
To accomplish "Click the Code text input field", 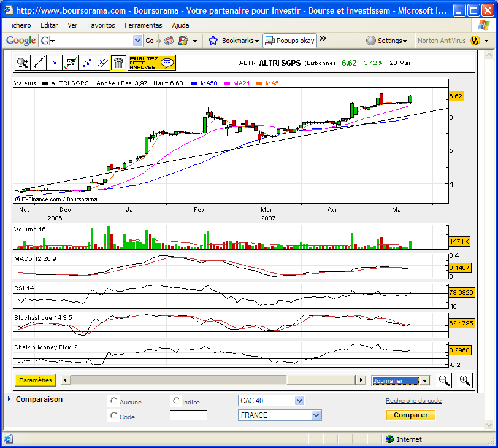I will tap(188, 415).
